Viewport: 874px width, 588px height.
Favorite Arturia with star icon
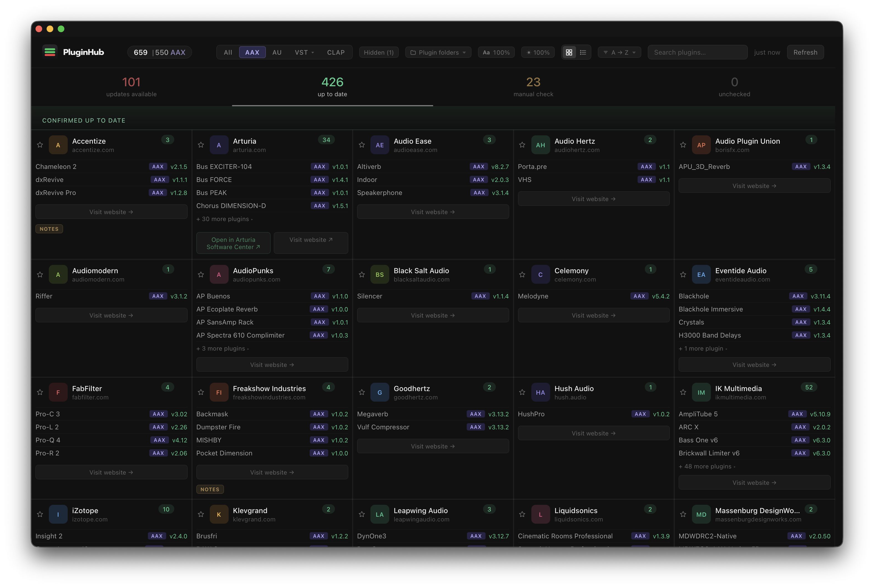pos(201,145)
